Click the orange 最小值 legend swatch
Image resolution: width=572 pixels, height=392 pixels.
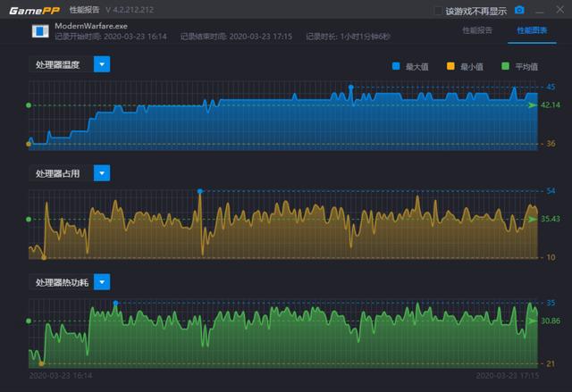[450, 66]
